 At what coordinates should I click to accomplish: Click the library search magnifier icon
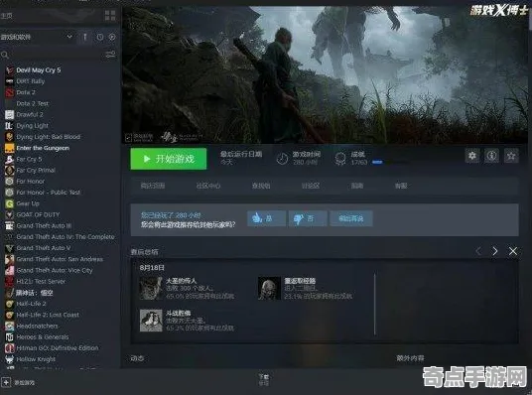click(5, 55)
